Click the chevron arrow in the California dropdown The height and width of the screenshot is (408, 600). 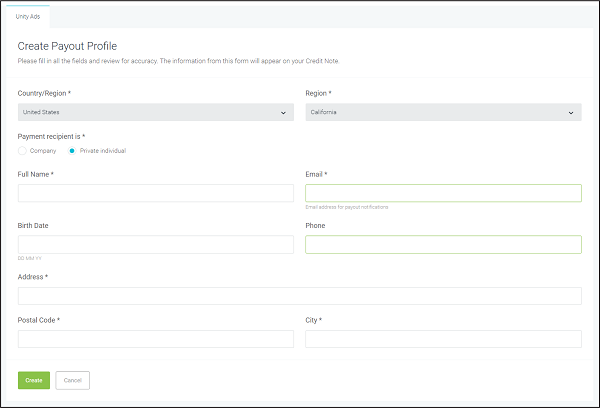tap(573, 113)
